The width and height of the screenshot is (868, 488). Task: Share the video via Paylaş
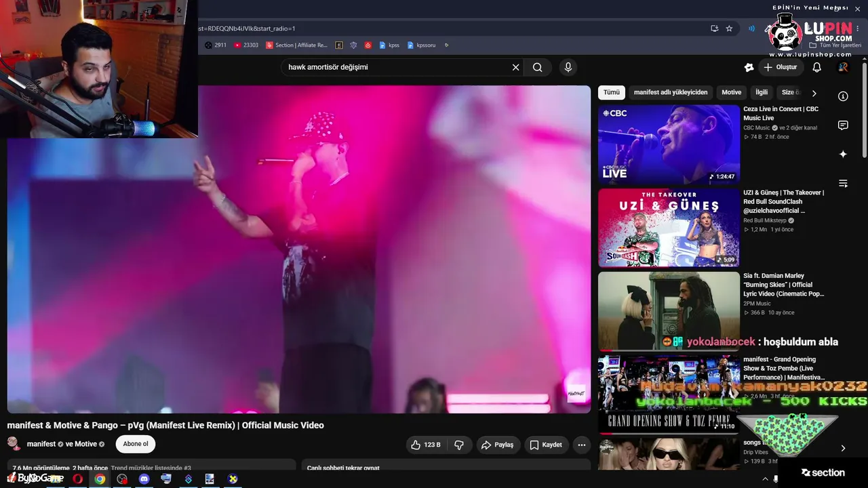point(497,445)
